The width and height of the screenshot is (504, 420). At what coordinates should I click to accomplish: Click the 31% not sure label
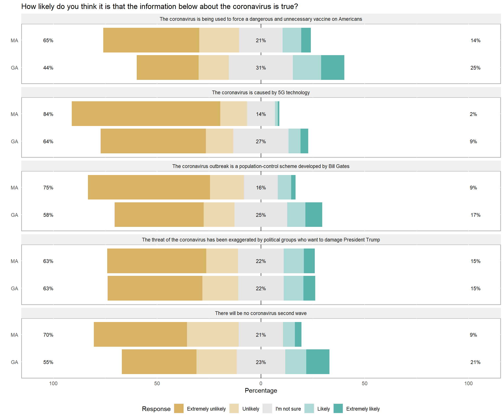pyautogui.click(x=261, y=68)
